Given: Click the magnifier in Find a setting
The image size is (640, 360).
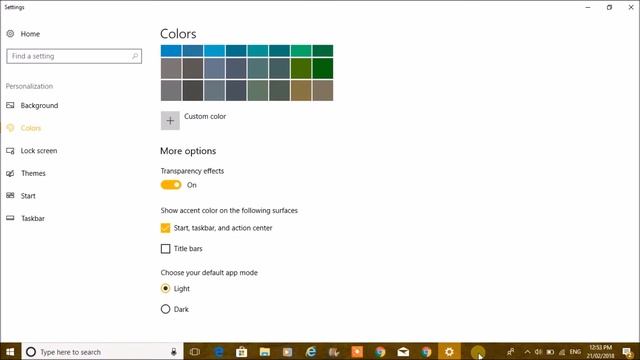Looking at the screenshot, I should 135,56.
